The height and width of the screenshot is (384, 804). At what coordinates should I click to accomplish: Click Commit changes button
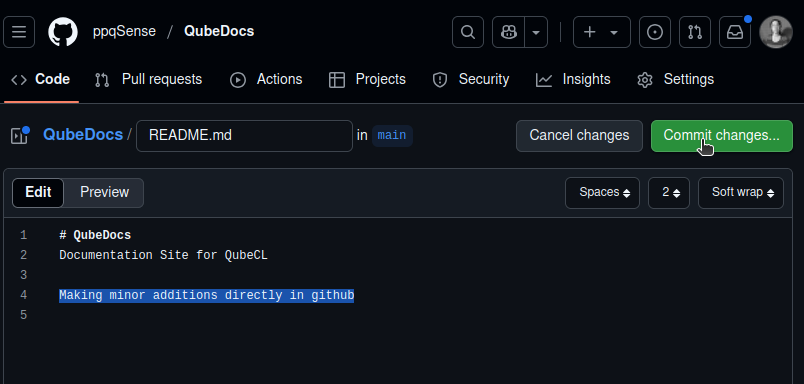coord(721,136)
